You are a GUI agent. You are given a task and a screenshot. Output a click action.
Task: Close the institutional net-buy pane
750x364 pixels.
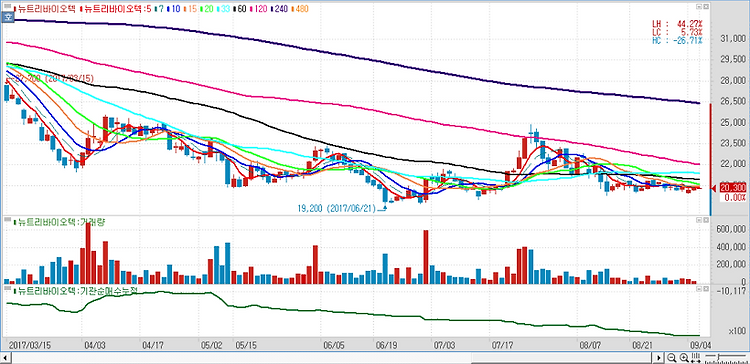pos(705,288)
